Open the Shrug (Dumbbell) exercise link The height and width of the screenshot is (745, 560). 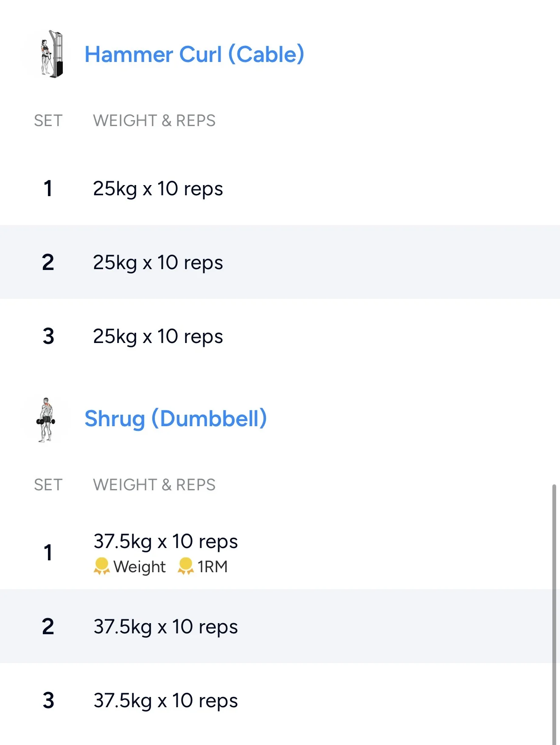point(176,419)
